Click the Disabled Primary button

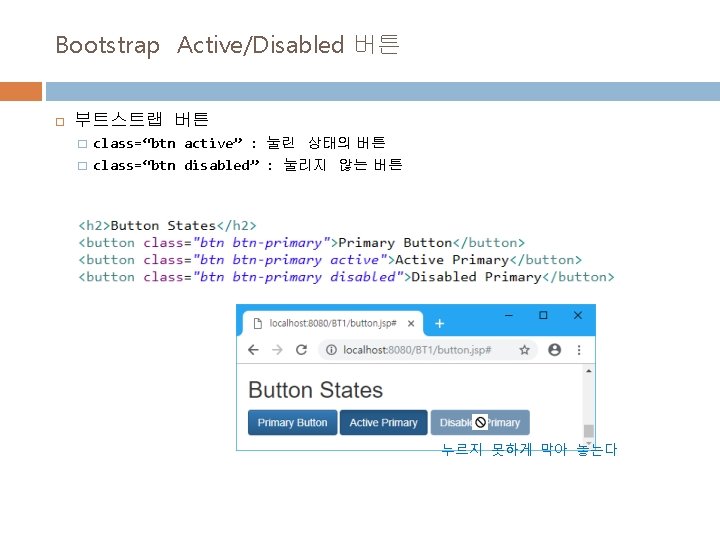(480, 422)
